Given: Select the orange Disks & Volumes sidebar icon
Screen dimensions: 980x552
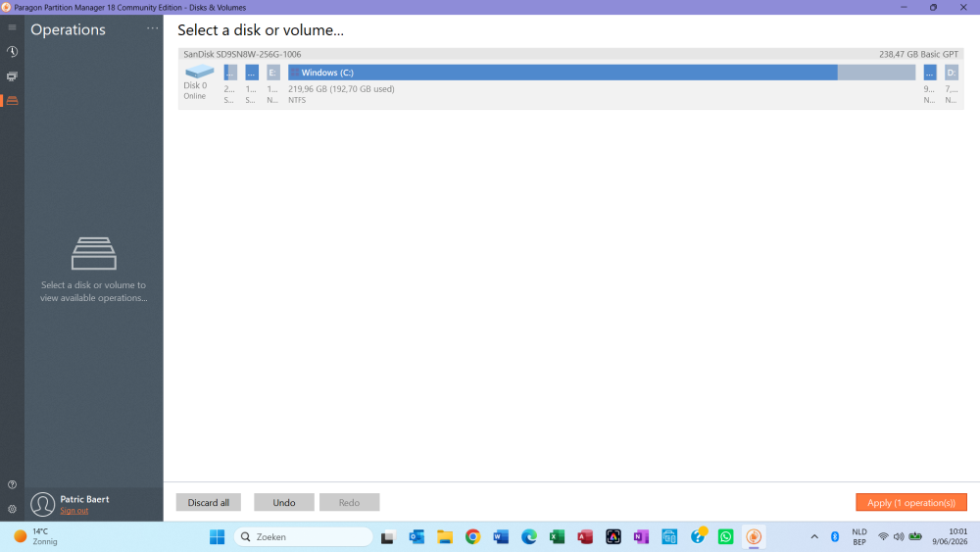Looking at the screenshot, I should click(x=12, y=101).
